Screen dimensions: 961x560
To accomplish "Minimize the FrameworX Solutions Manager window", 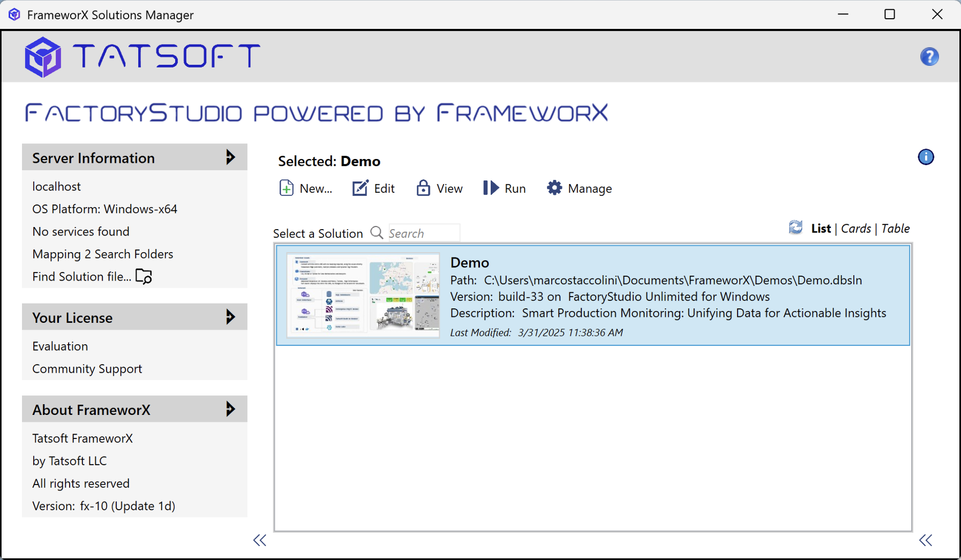I will tap(843, 14).
